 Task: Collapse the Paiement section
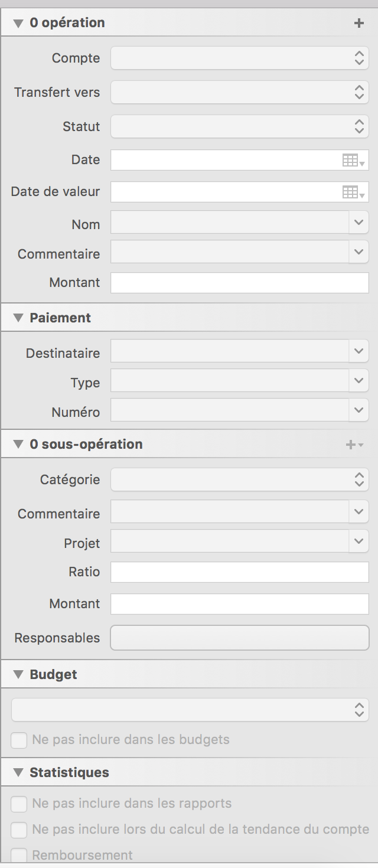(x=18, y=318)
